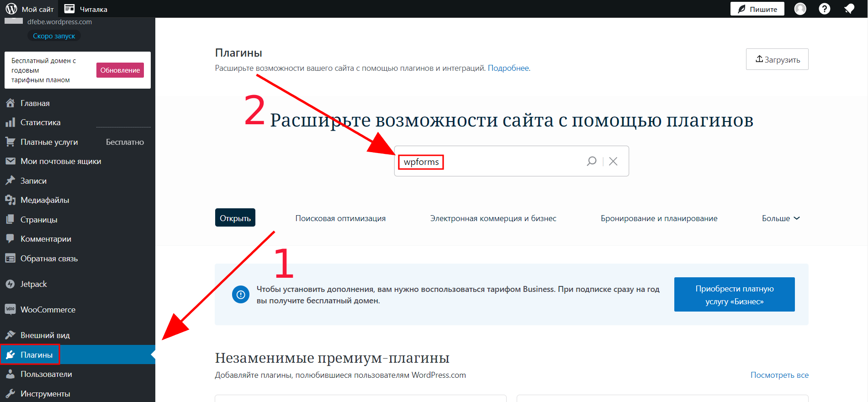Image resolution: width=868 pixels, height=402 pixels.
Task: Select Электронная коммерция и бизнес tab
Action: click(493, 218)
